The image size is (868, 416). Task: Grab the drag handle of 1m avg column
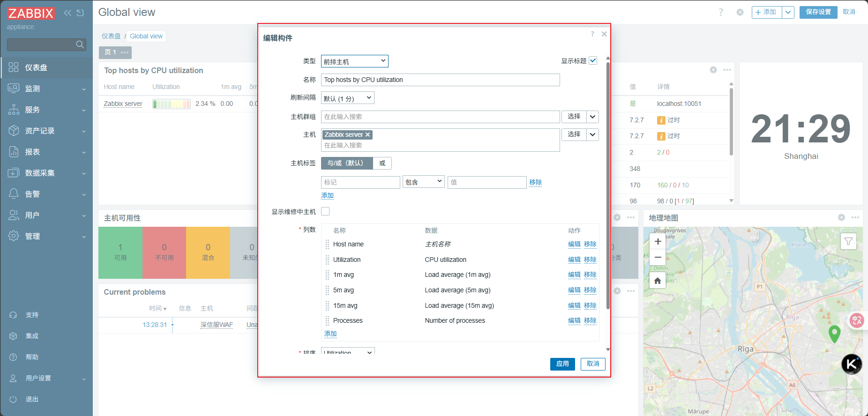click(x=327, y=275)
